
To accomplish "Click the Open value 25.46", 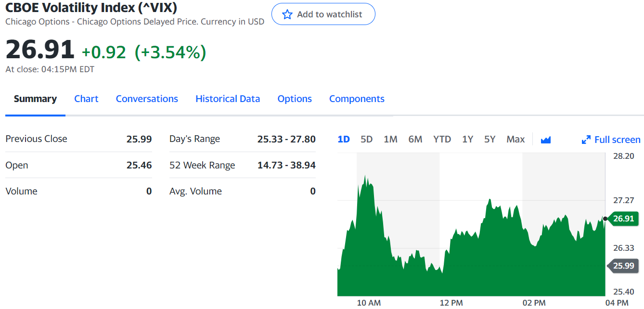I will pos(139,166).
